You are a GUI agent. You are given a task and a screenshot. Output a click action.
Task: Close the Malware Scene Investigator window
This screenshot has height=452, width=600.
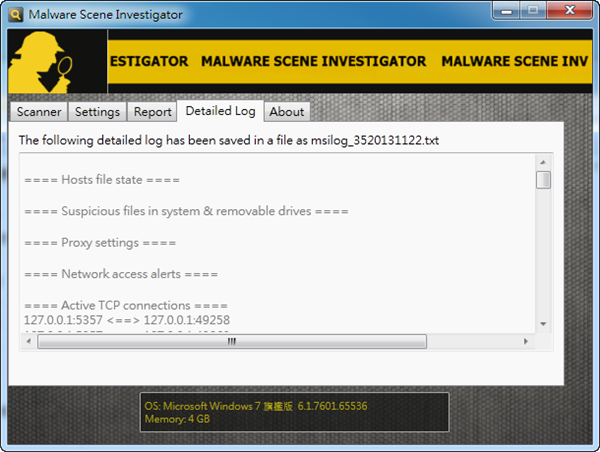569,10
